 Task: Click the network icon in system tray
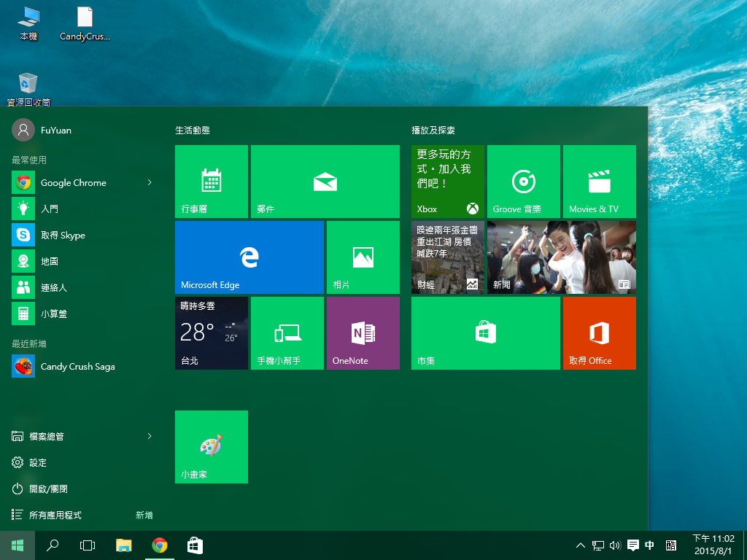[x=598, y=545]
